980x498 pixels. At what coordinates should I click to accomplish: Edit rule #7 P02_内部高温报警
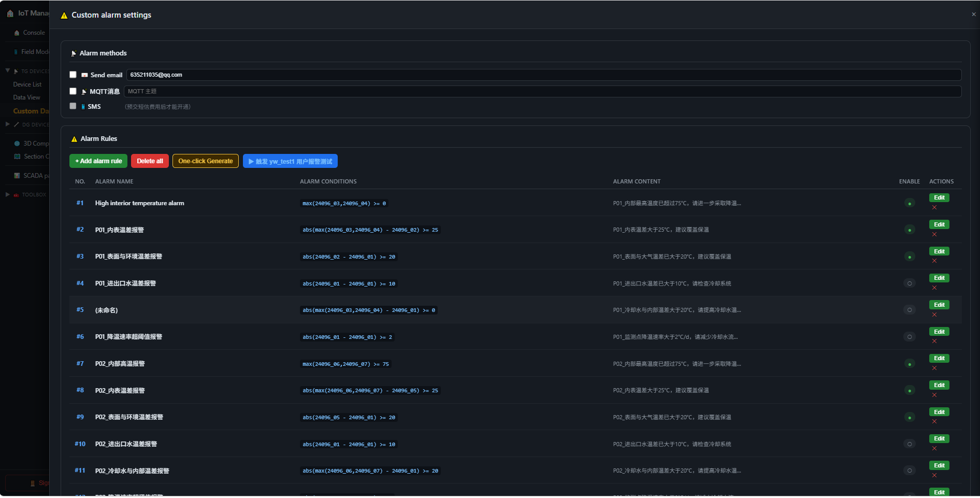coord(939,358)
